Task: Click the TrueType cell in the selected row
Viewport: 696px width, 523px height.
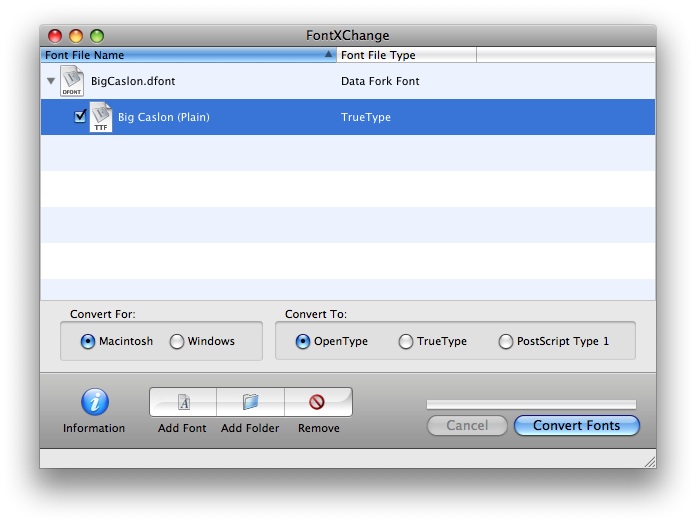Action: pos(366,117)
